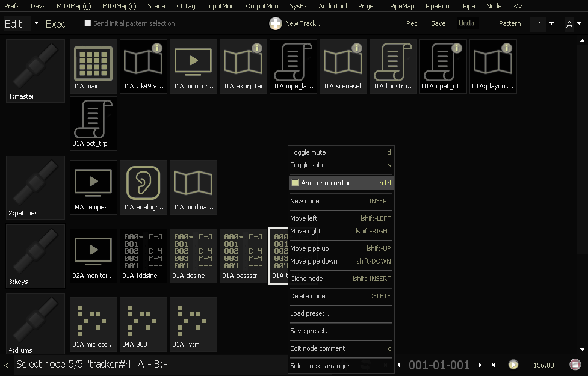Click the New Track plus icon
Viewport: 588px width, 376px height.
pyautogui.click(x=275, y=24)
